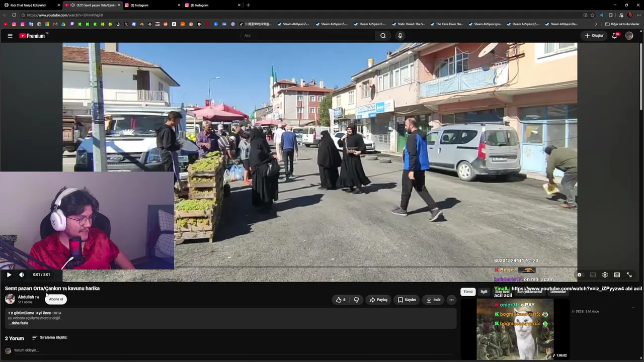The image size is (644, 362).
Task: Open The Cave Diver Steam bookmark
Action: (x=446, y=24)
